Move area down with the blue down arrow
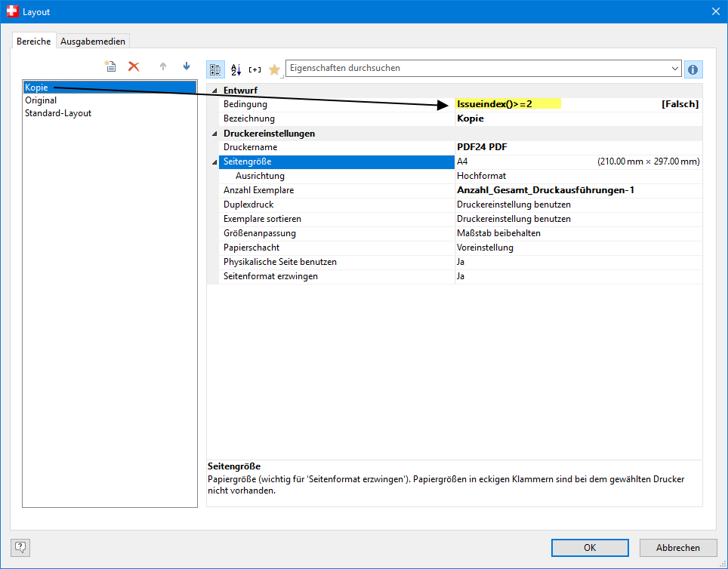 [187, 66]
